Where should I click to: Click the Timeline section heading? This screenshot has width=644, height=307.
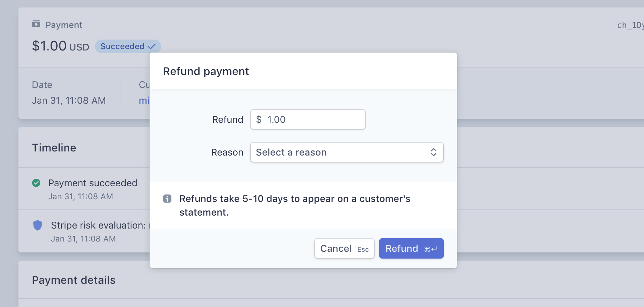point(54,148)
